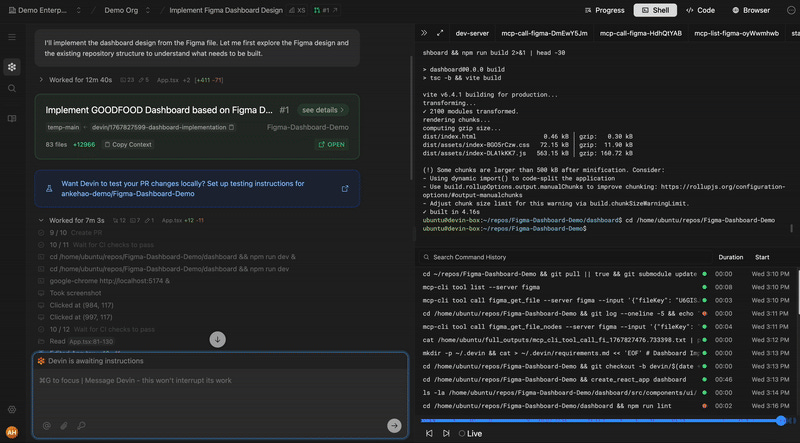Click the 'Took screenshot' step

[75, 293]
